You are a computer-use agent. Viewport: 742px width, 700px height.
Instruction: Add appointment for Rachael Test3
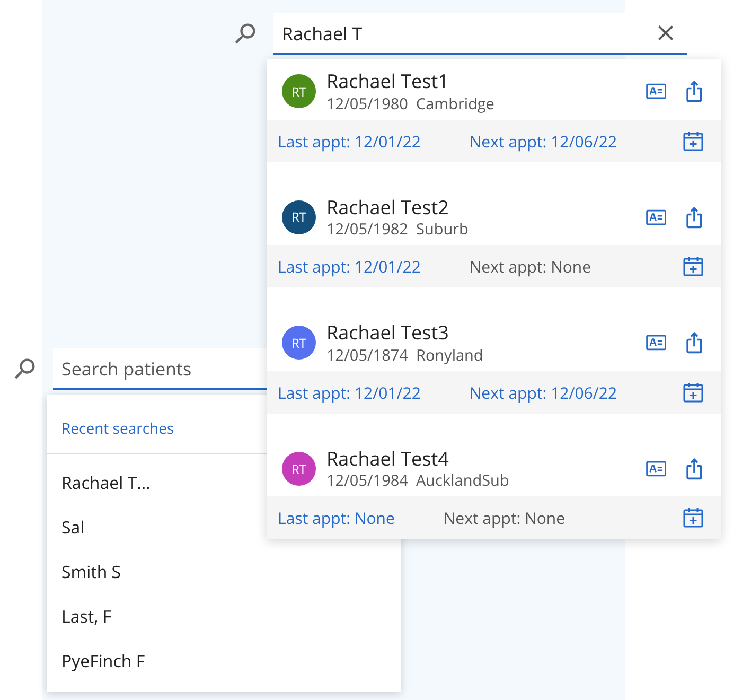click(x=693, y=393)
